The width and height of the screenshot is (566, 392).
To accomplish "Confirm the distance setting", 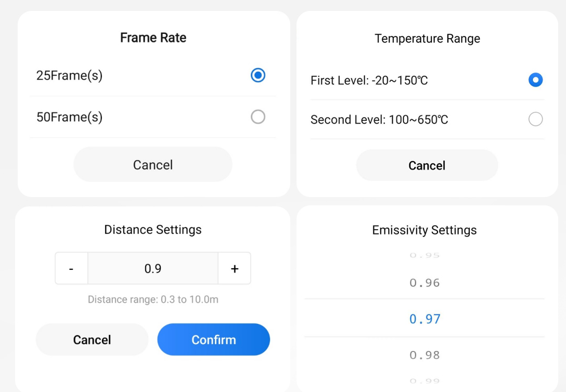I will pos(214,339).
